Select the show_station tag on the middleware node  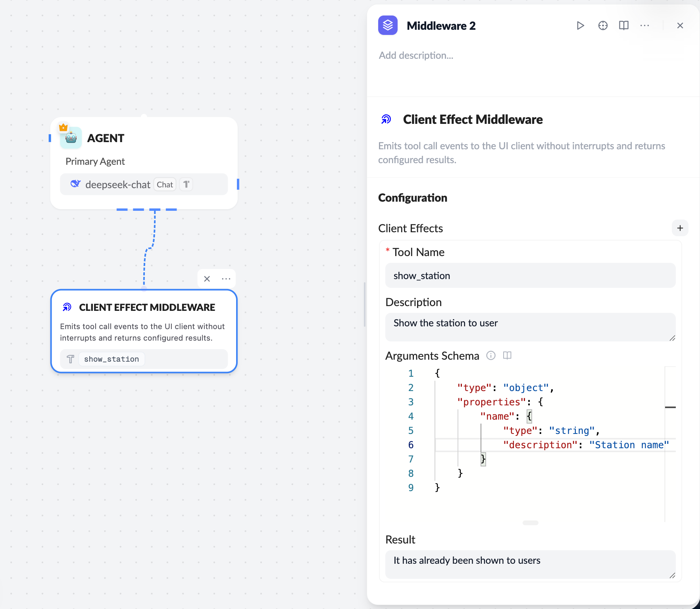111,359
